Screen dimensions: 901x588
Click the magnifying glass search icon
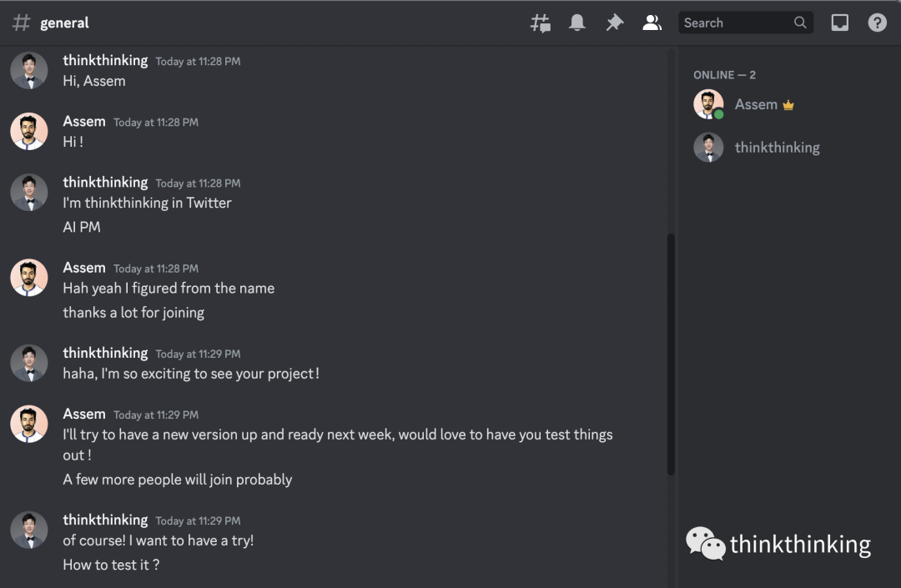(x=800, y=23)
